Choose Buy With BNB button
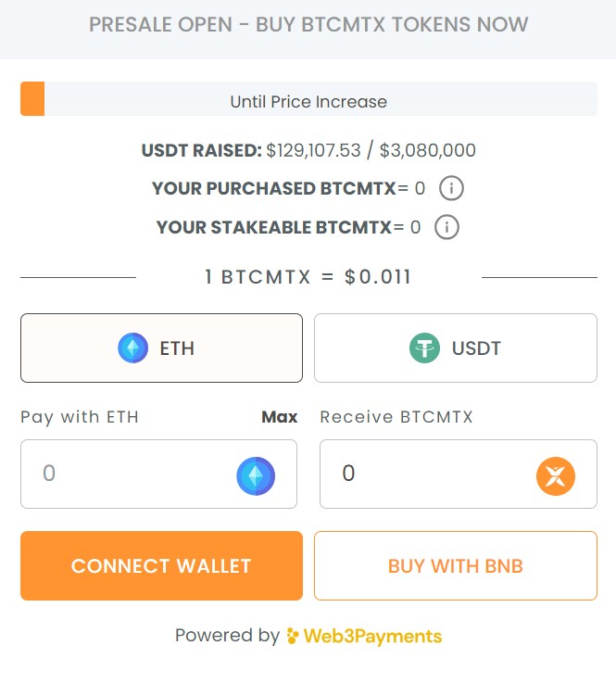Viewport: 616px width, 696px height. pos(456,566)
